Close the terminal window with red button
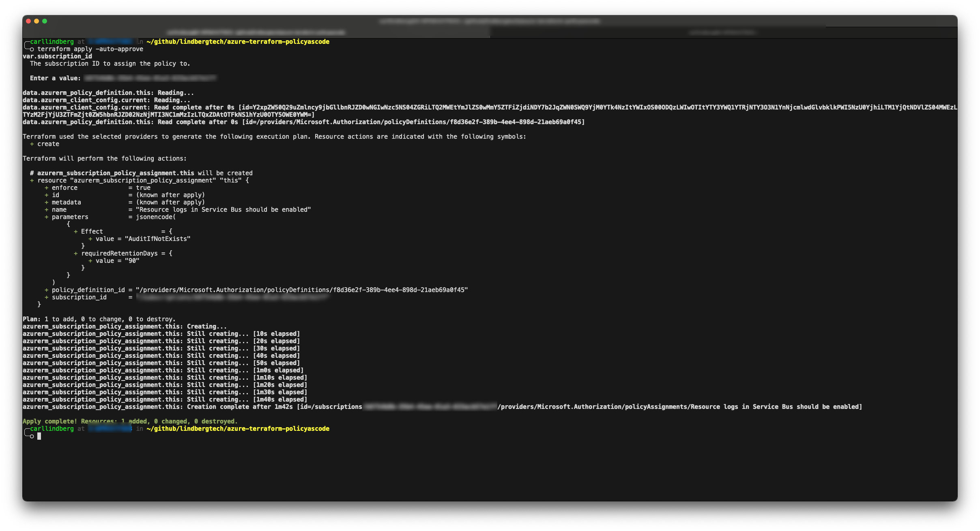 [28, 21]
